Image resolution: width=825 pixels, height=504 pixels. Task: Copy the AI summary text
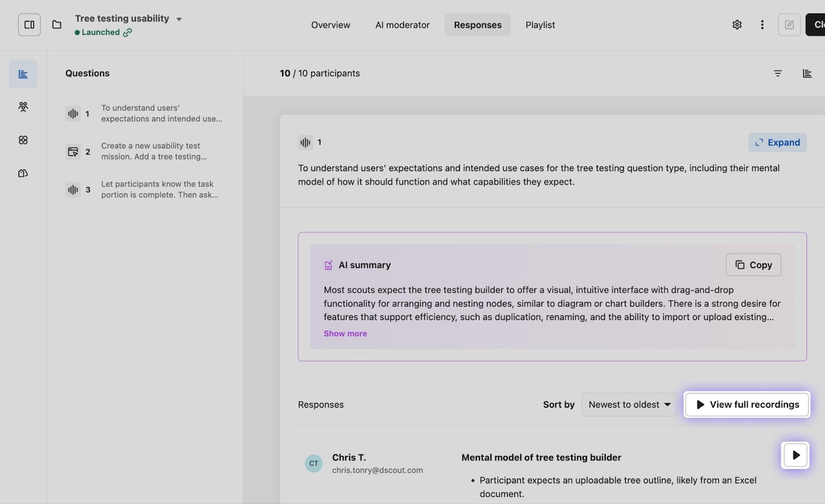pos(753,265)
